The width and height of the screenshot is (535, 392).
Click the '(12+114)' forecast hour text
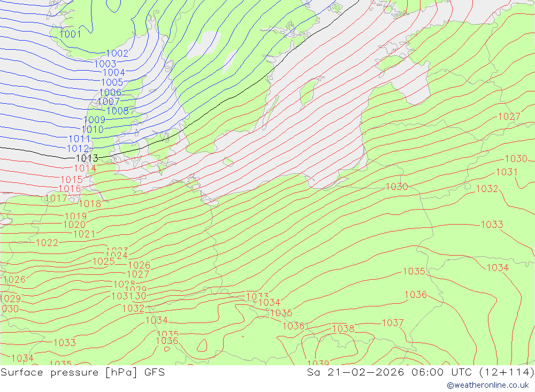(507, 372)
